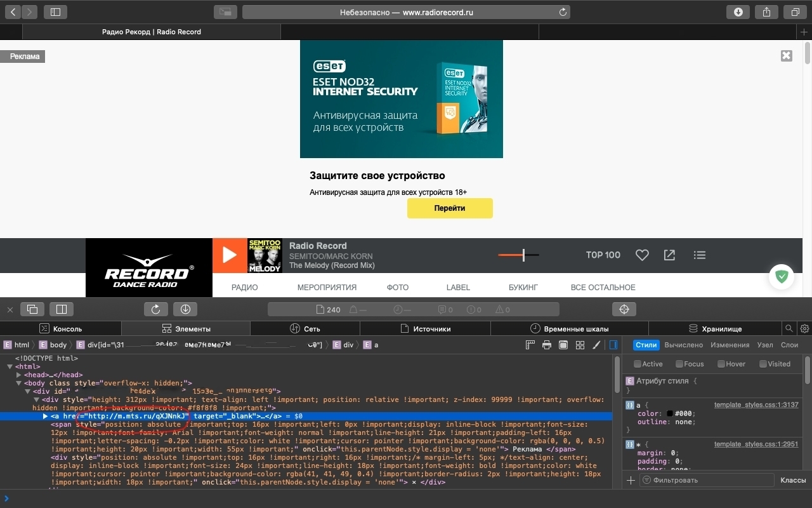The image size is (812, 508).
Task: Enable the Visited pseudo-class checkbox
Action: coord(763,364)
